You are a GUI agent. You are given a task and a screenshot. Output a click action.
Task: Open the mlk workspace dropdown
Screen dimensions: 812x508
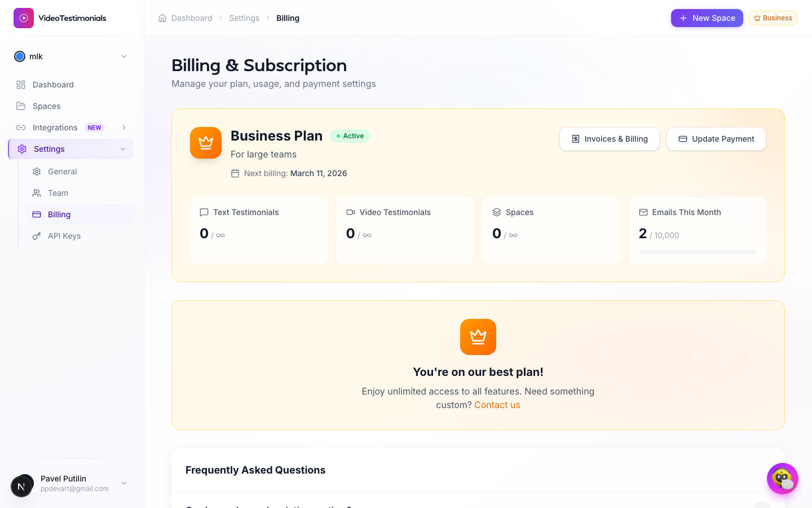[71, 56]
